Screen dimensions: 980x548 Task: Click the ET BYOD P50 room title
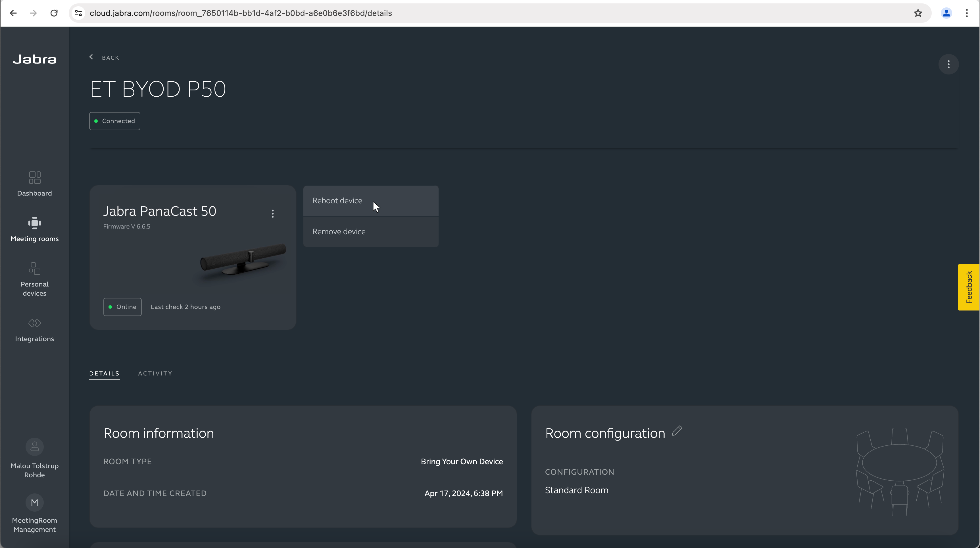[158, 90]
